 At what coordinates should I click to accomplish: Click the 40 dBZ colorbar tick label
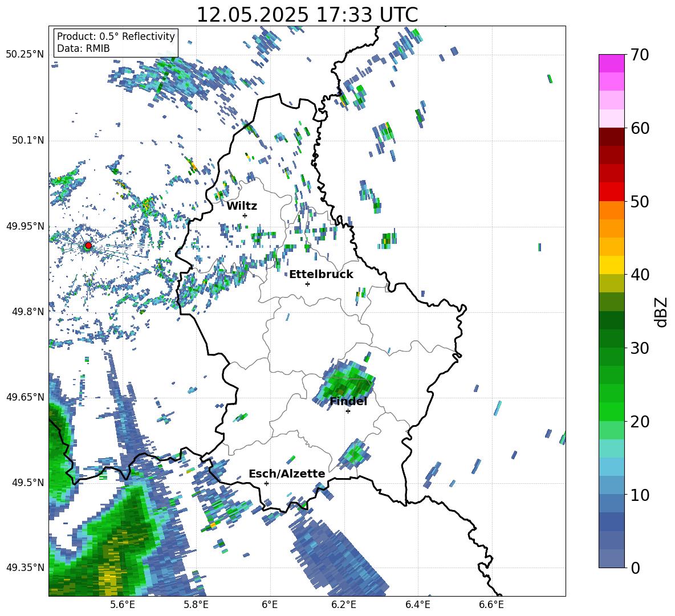pos(639,275)
